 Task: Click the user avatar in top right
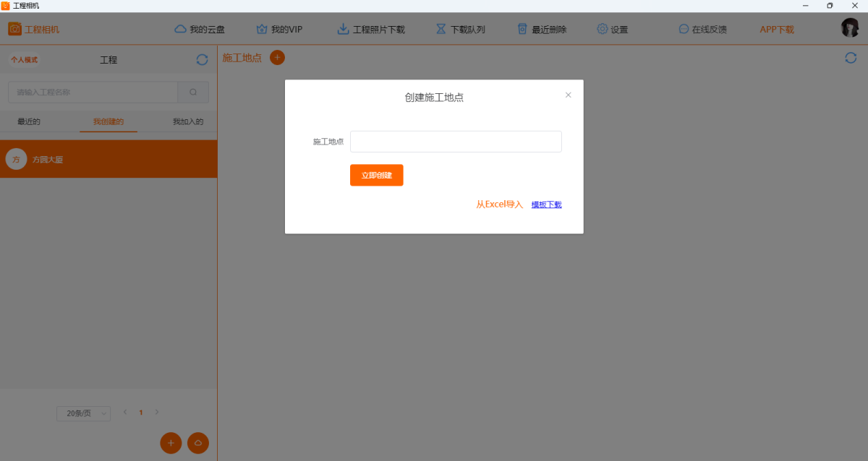tap(850, 28)
